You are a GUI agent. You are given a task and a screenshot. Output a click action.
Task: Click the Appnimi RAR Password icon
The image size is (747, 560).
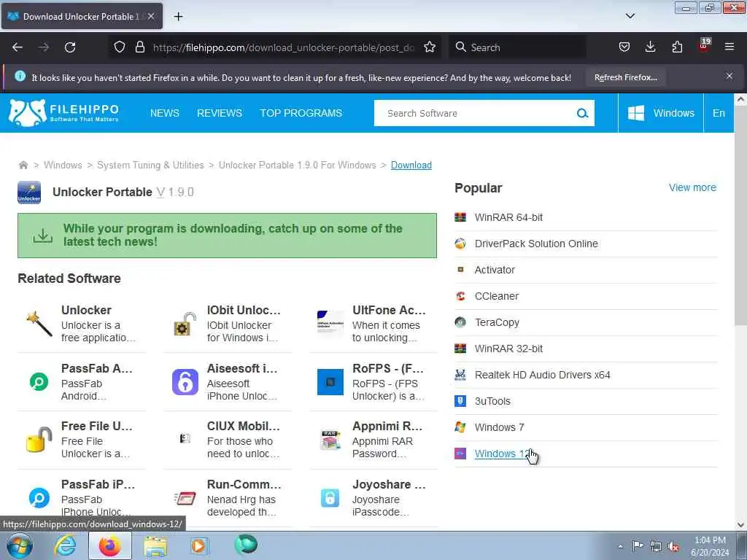click(330, 440)
